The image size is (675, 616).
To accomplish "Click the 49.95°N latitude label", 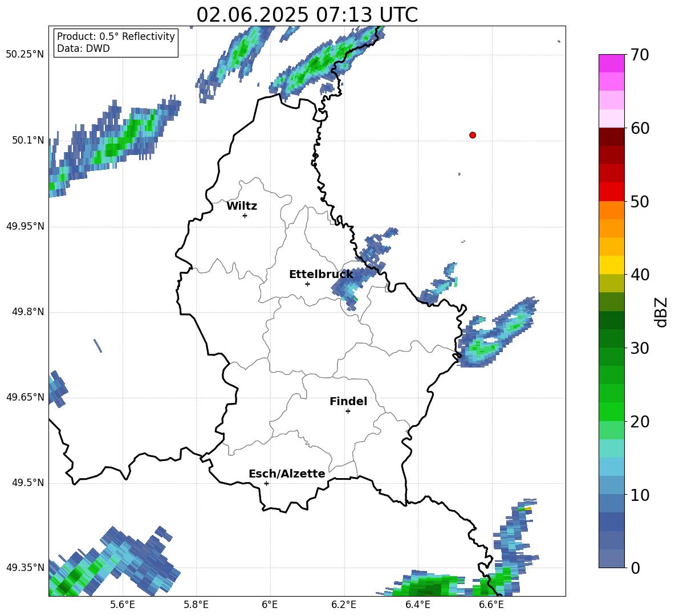I will click(25, 226).
